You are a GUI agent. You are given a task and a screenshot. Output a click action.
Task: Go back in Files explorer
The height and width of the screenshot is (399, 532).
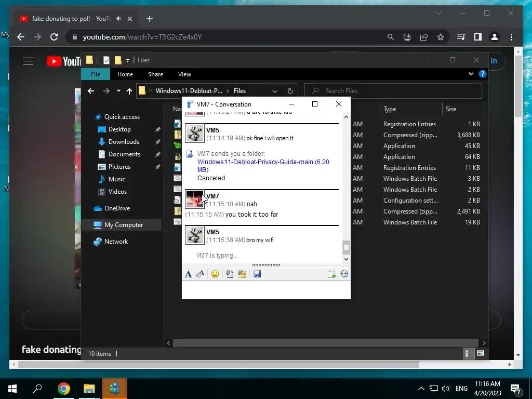tap(90, 91)
